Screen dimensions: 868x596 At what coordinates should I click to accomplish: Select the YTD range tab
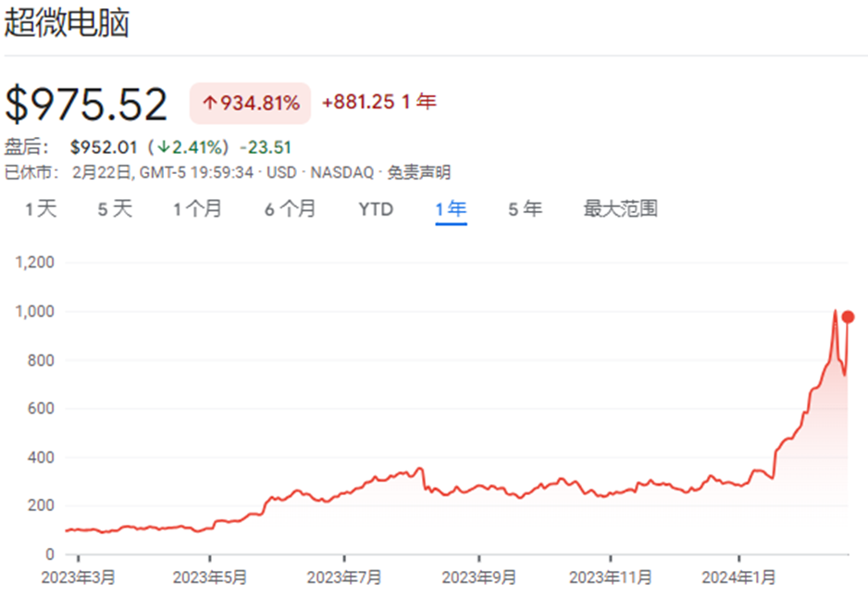[x=376, y=209]
